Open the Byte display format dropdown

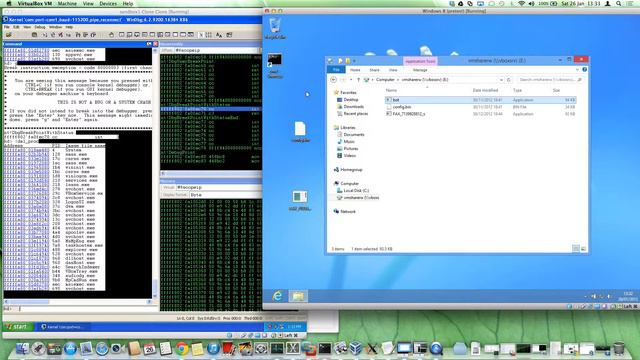225,195
